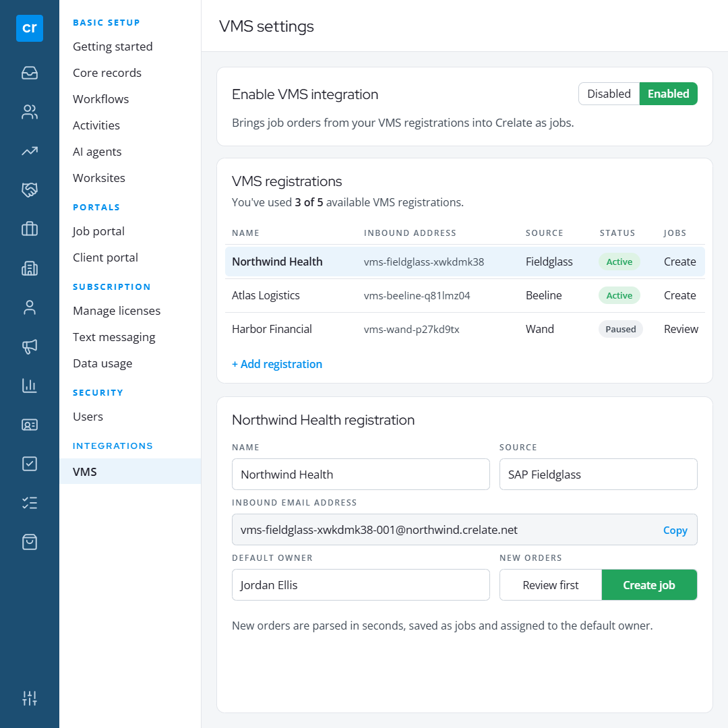Open the checklist icon in sidebar

click(29, 503)
